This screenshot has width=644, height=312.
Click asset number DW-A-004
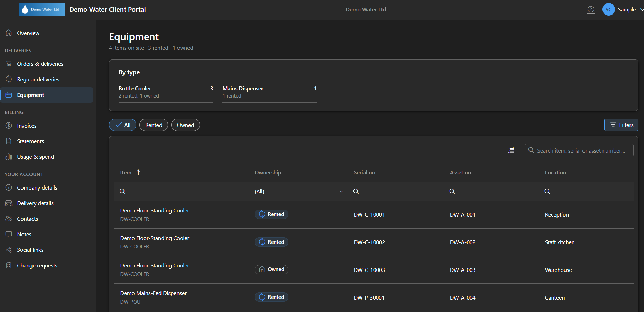coord(462,297)
